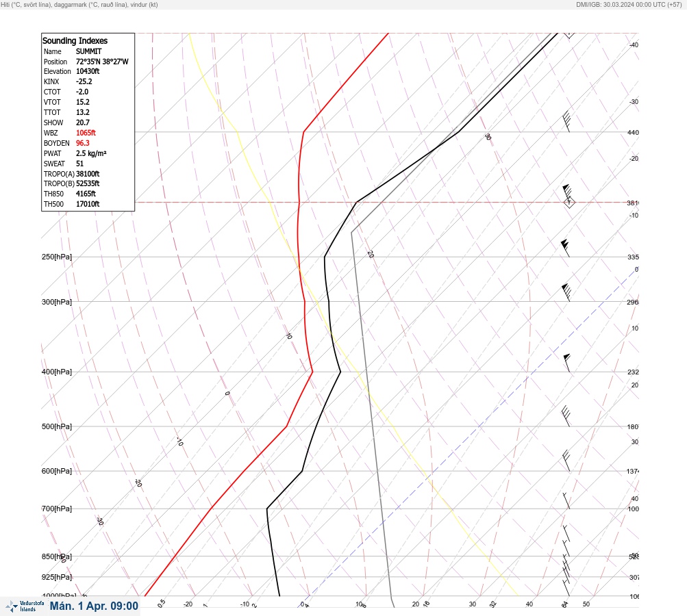The height and width of the screenshot is (616, 687).
Task: Click the bottom axis temperature label -20
Action: tap(188, 604)
